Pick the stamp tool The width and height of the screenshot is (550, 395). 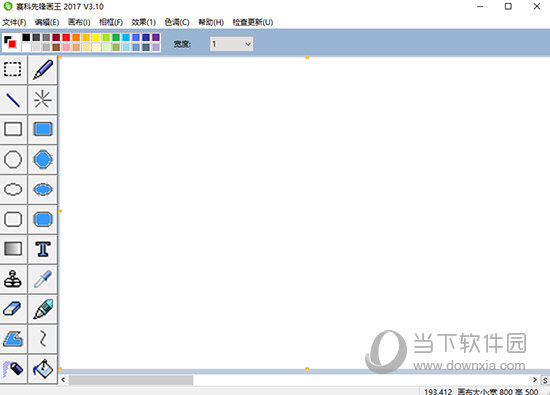pyautogui.click(x=13, y=279)
